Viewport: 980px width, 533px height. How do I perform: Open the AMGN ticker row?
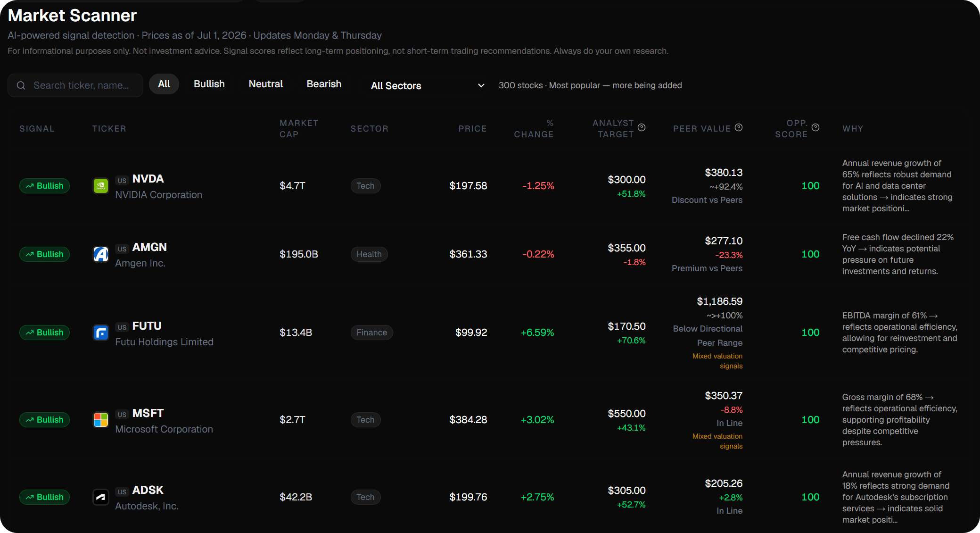490,254
